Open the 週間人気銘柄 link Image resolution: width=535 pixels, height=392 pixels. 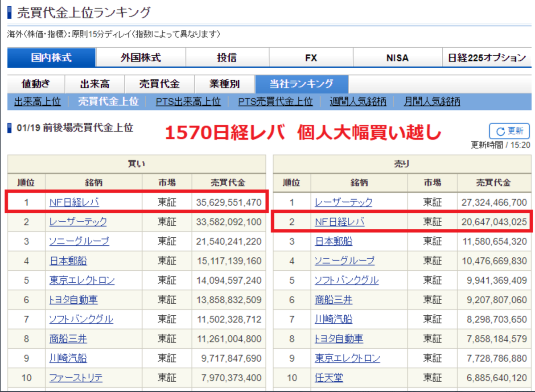click(358, 102)
